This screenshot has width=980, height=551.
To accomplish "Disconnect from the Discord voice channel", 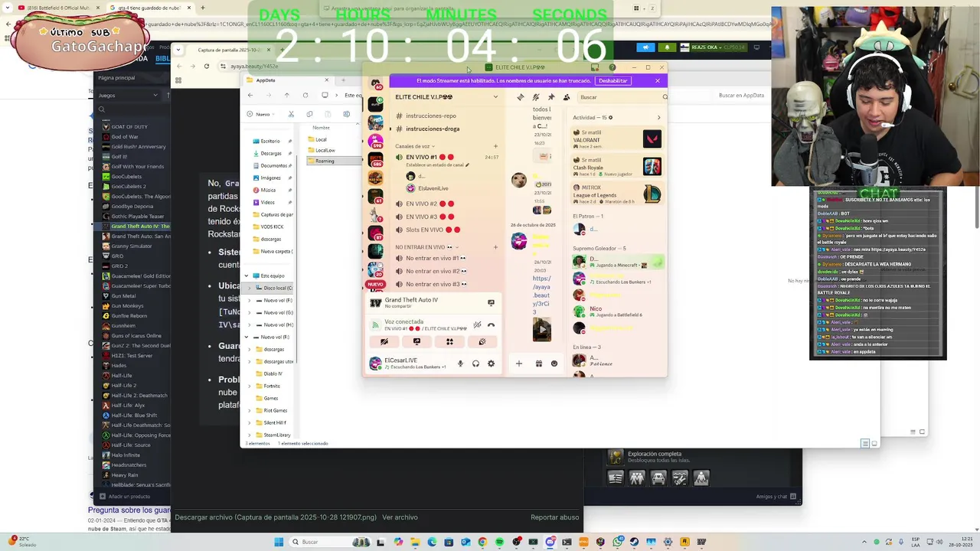I will point(492,324).
